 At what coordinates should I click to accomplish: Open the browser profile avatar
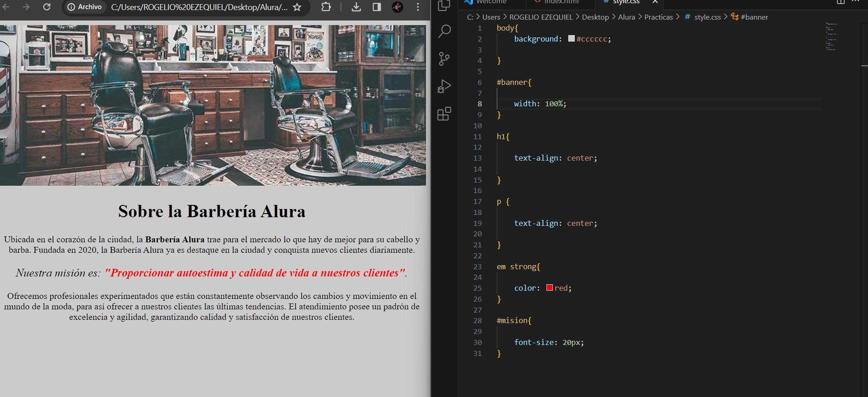coord(397,7)
